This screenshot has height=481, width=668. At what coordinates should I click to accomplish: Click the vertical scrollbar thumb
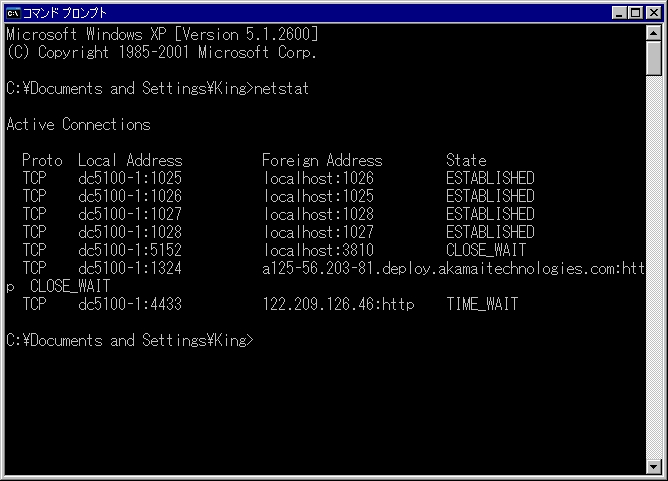pos(654,58)
